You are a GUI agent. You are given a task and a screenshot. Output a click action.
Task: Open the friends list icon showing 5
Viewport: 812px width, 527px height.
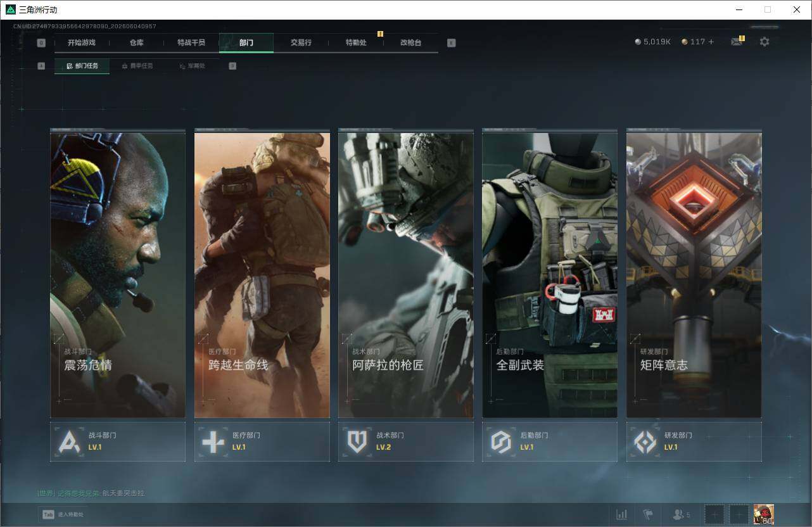pos(682,514)
